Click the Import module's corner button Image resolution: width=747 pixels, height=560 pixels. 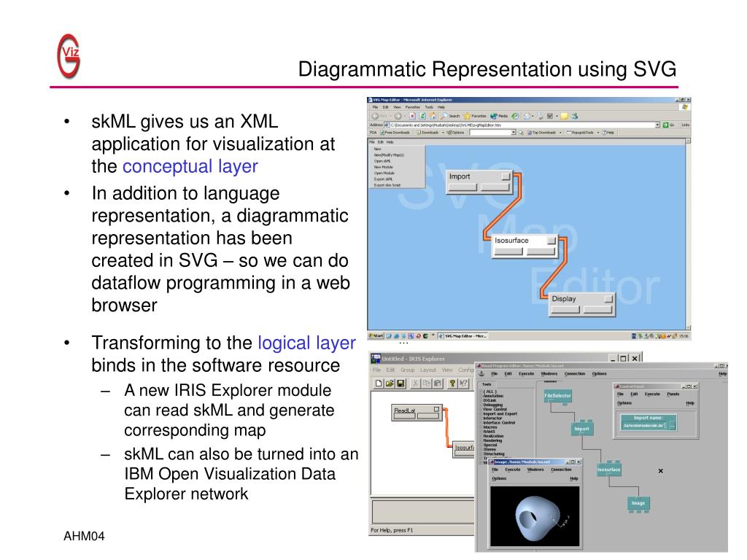click(506, 176)
